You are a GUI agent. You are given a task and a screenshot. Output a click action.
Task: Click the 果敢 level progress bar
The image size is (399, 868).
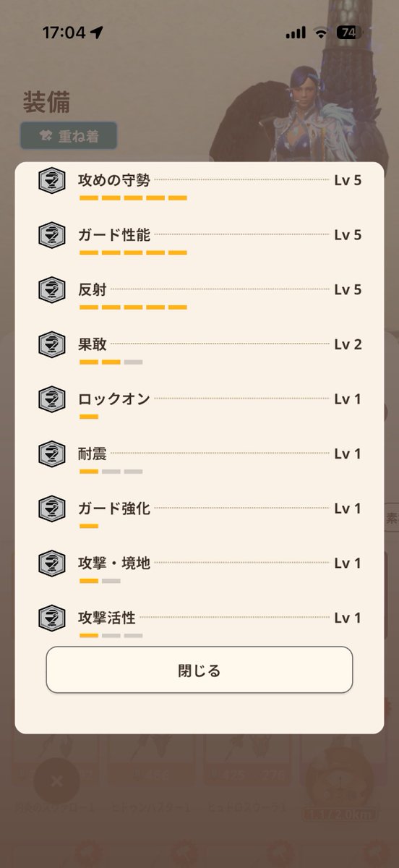(111, 362)
